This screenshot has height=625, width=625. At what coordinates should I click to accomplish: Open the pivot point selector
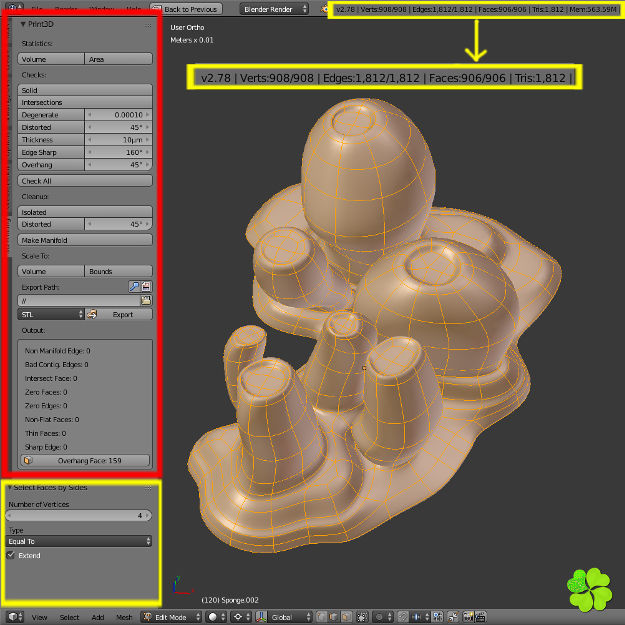click(x=242, y=617)
